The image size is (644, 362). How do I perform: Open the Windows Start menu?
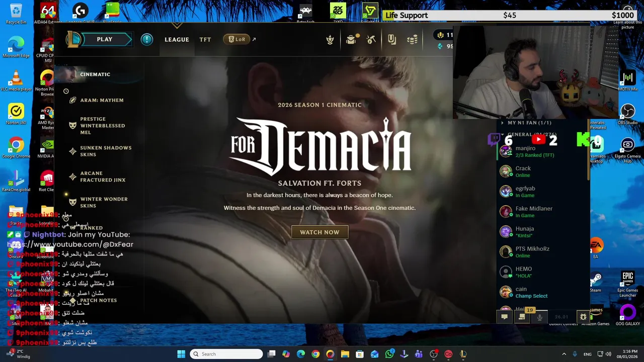click(x=181, y=354)
